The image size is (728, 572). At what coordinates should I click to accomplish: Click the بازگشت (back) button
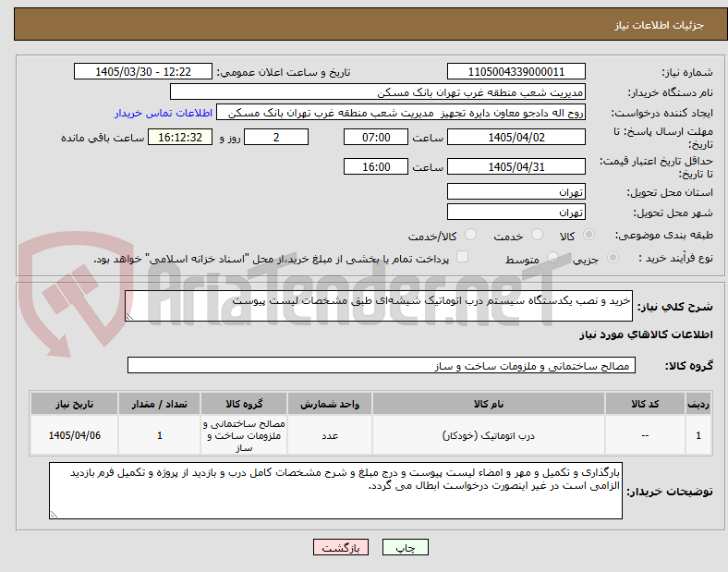pyautogui.click(x=341, y=547)
